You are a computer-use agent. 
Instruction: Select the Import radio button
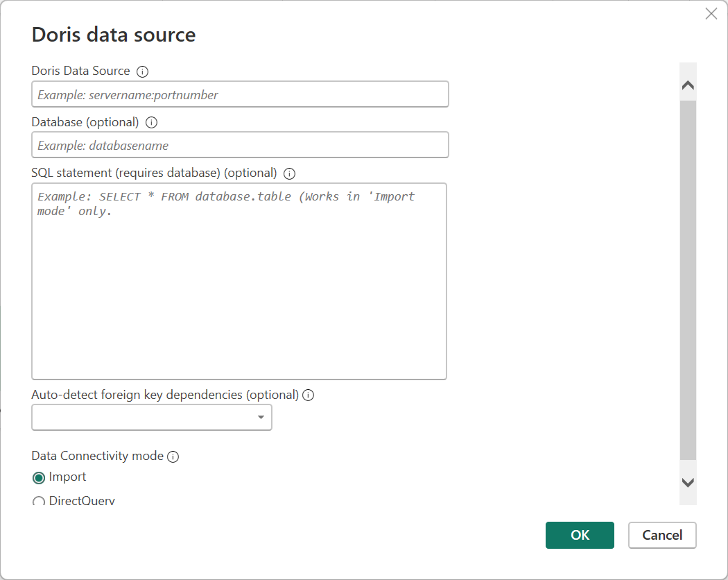pyautogui.click(x=39, y=477)
